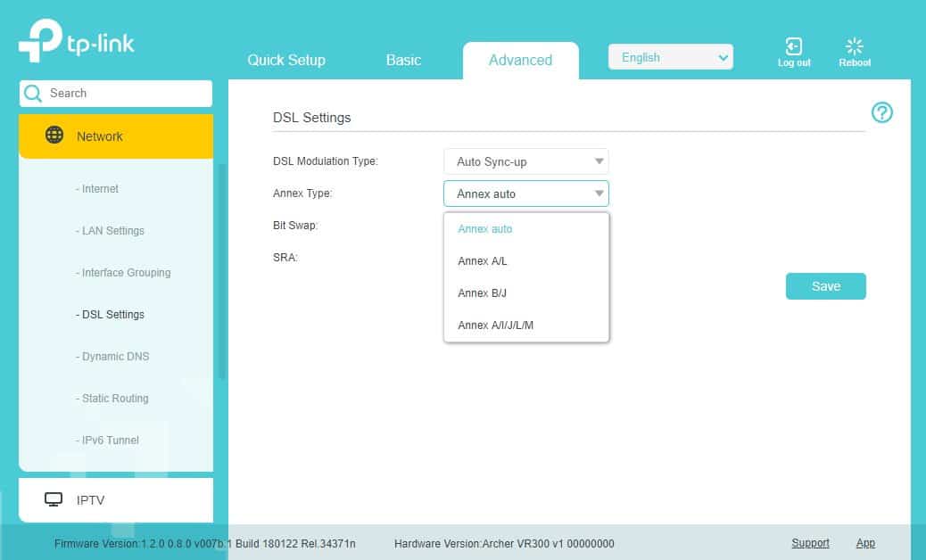
Task: Choose Annex B/J from the list
Action: [483, 293]
